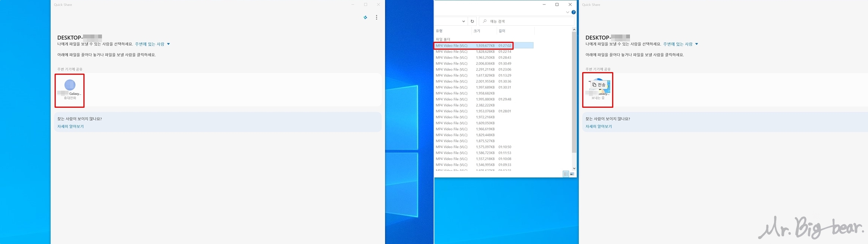The image size is (868, 244).
Task: Open File Explorer help question mark icon
Action: coord(573,12)
